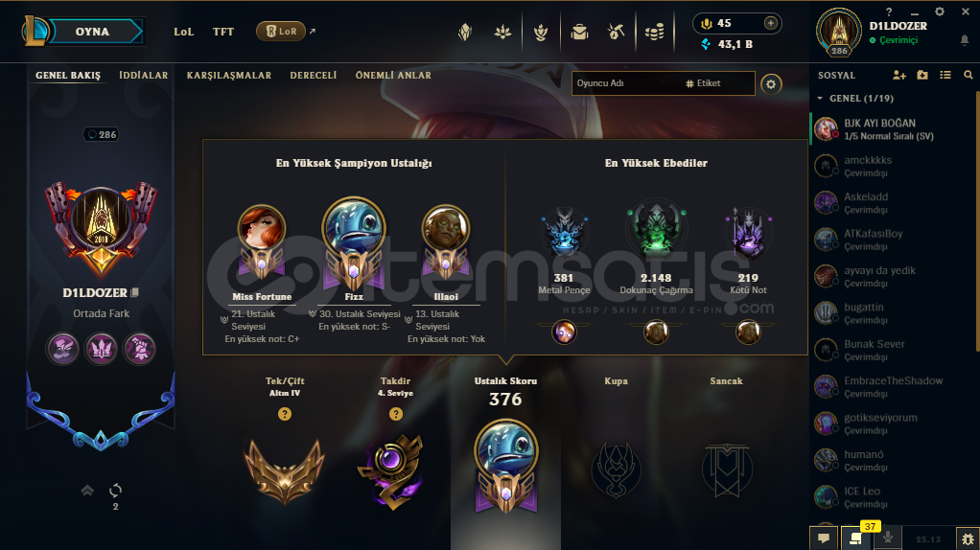Open the Loot inventory backpack icon
Viewport: 980px width, 550px height.
[579, 32]
